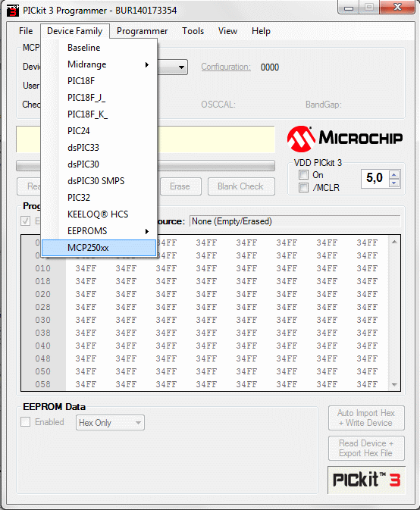
Task: Open the View menu
Action: tap(227, 31)
